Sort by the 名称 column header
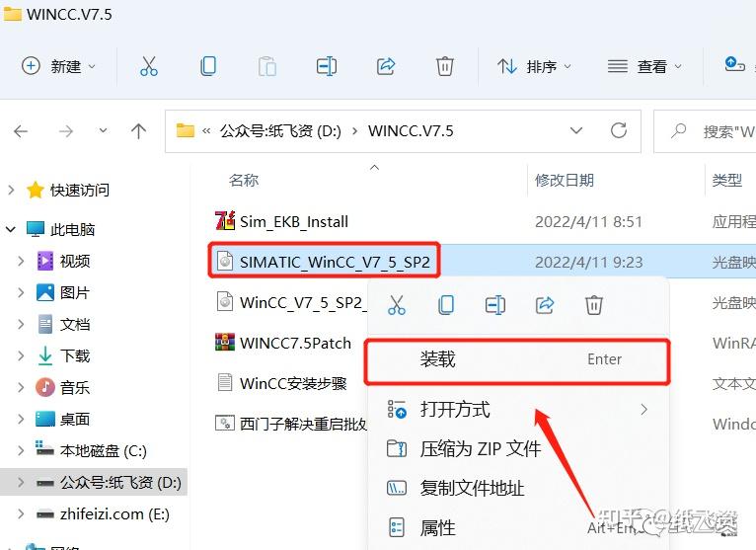Image resolution: width=756 pixels, height=550 pixels. 244,180
